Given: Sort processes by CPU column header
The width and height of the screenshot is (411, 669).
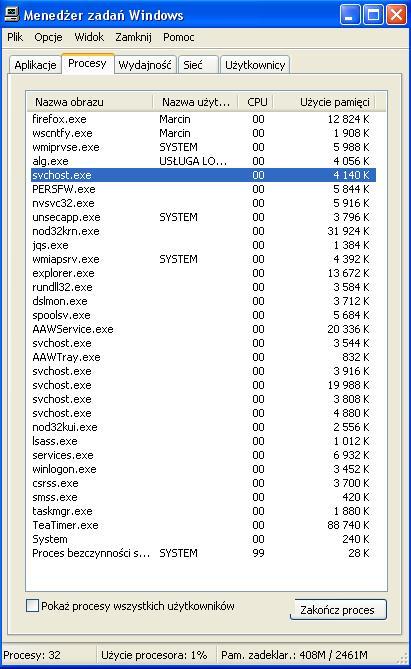Looking at the screenshot, I should pyautogui.click(x=256, y=102).
